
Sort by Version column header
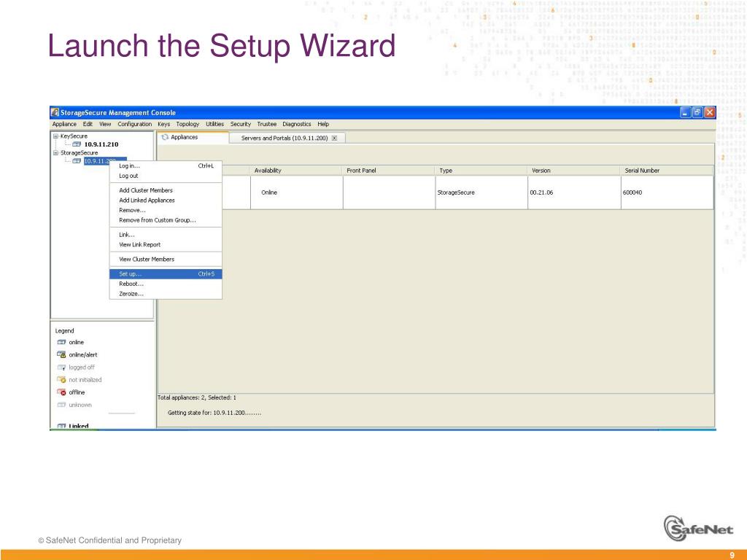(x=574, y=171)
